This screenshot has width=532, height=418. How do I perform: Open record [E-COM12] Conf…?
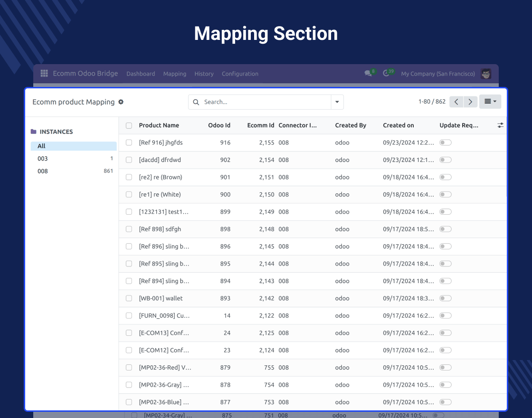(x=164, y=350)
